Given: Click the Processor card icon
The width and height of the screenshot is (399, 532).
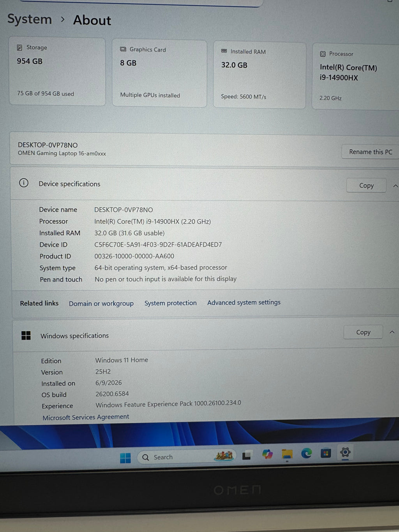Looking at the screenshot, I should pos(323,54).
